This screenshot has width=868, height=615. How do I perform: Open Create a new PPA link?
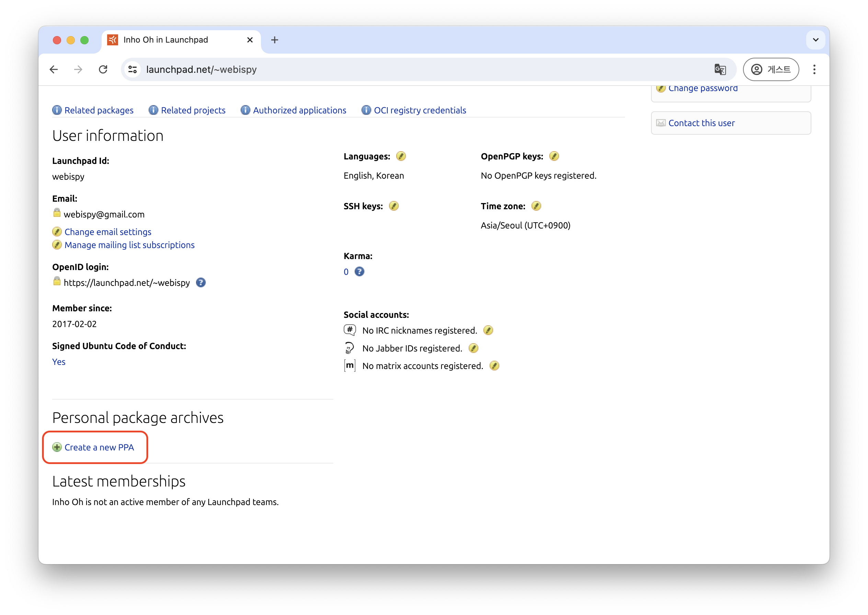click(99, 447)
